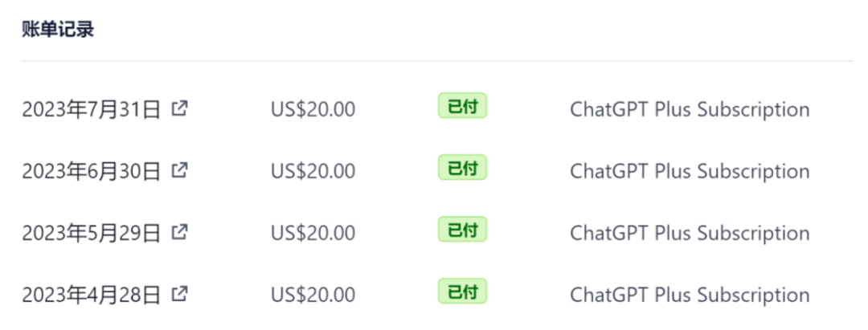Click the 2023年4月28日 invoice date link
This screenshot has width=868, height=330.
click(x=92, y=295)
